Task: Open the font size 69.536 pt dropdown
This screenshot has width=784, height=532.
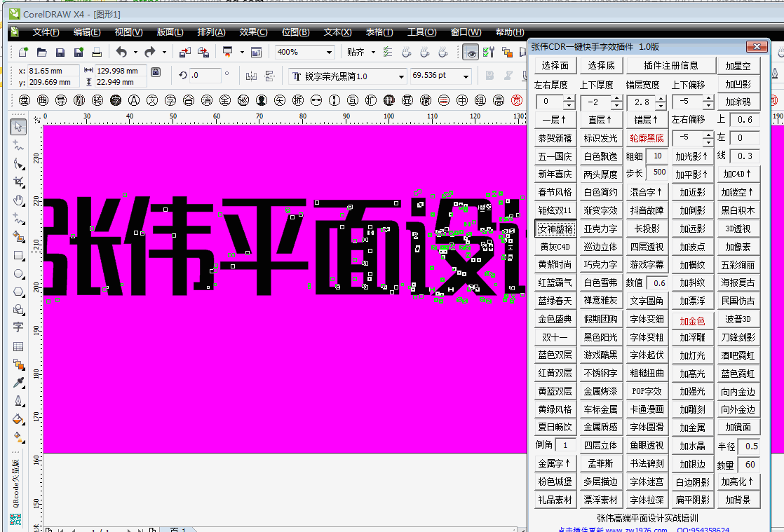Action: (x=466, y=76)
